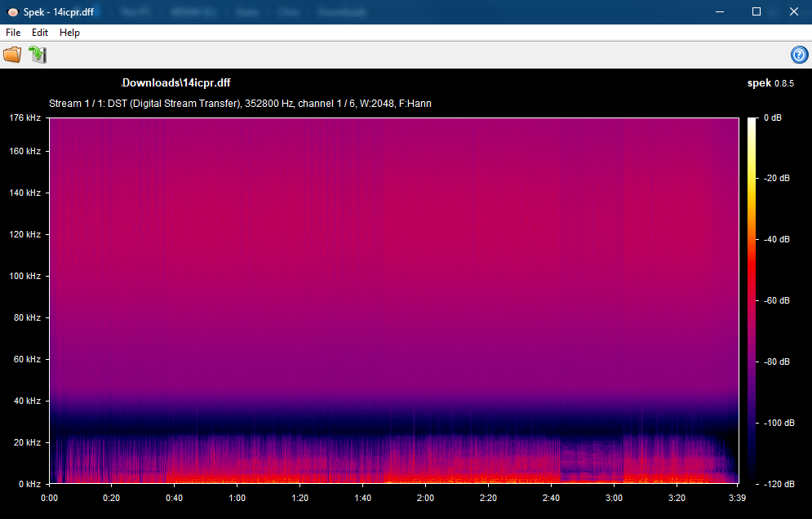The height and width of the screenshot is (519, 812).
Task: Click the 1:40 time label
Action: coord(362,498)
